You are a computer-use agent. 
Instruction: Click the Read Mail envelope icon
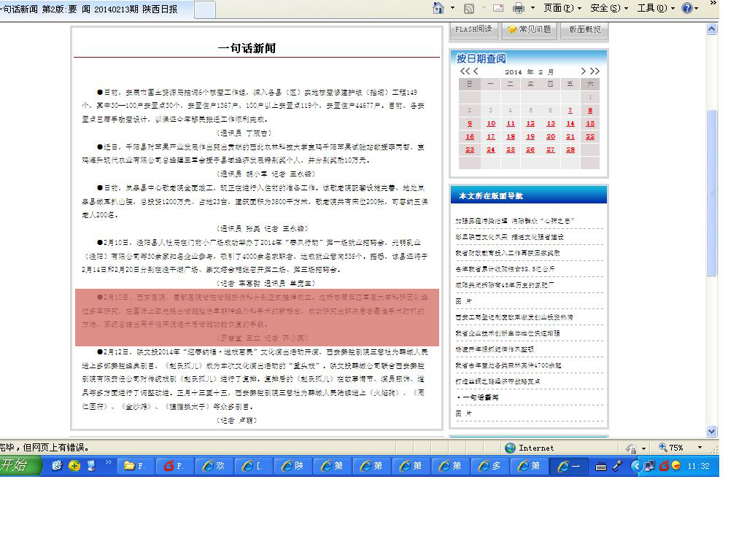click(x=498, y=8)
